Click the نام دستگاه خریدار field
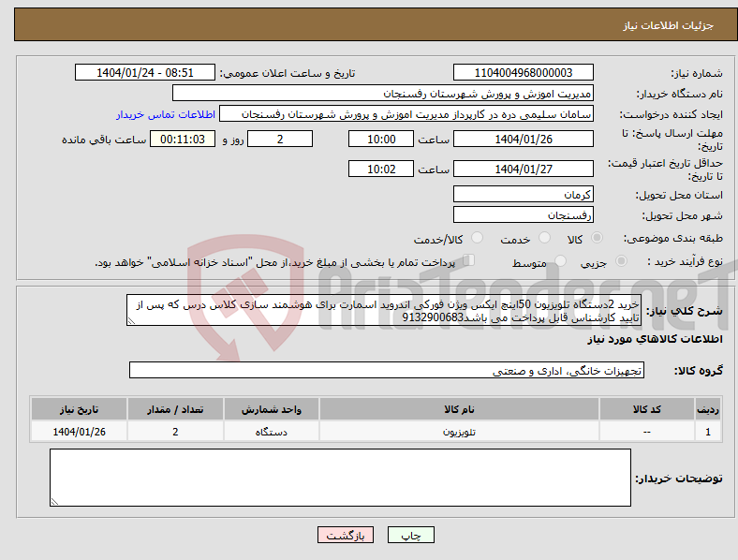This screenshot has width=738, height=560. (x=383, y=93)
